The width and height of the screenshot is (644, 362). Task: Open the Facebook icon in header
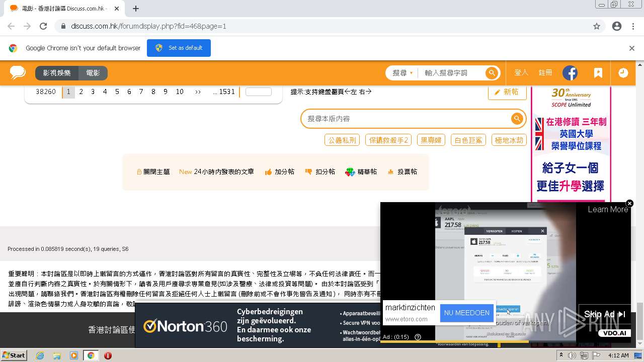[570, 73]
